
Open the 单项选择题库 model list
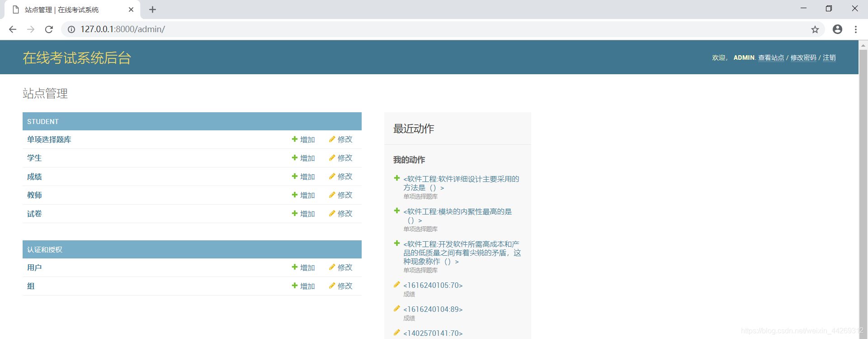[49, 139]
